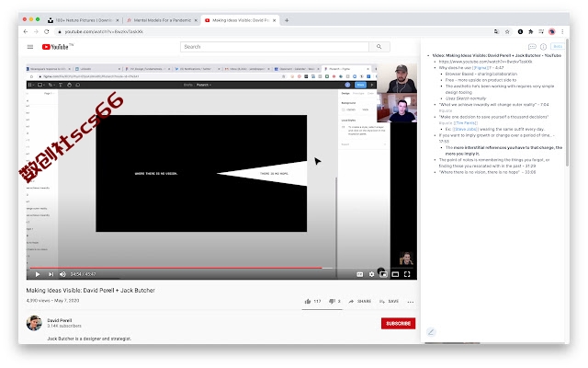
Task: Click the YouTube logo
Action: (57, 47)
